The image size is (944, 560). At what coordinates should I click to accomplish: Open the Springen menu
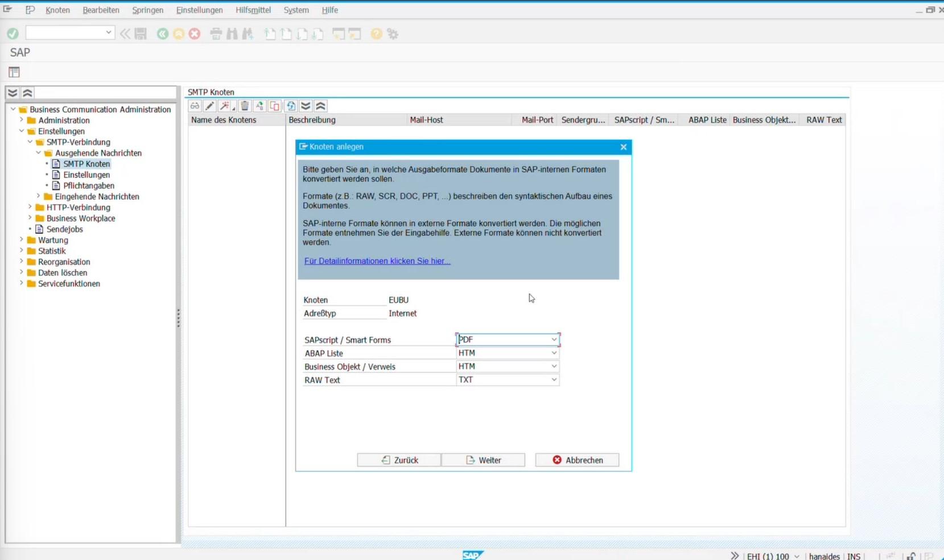[147, 10]
